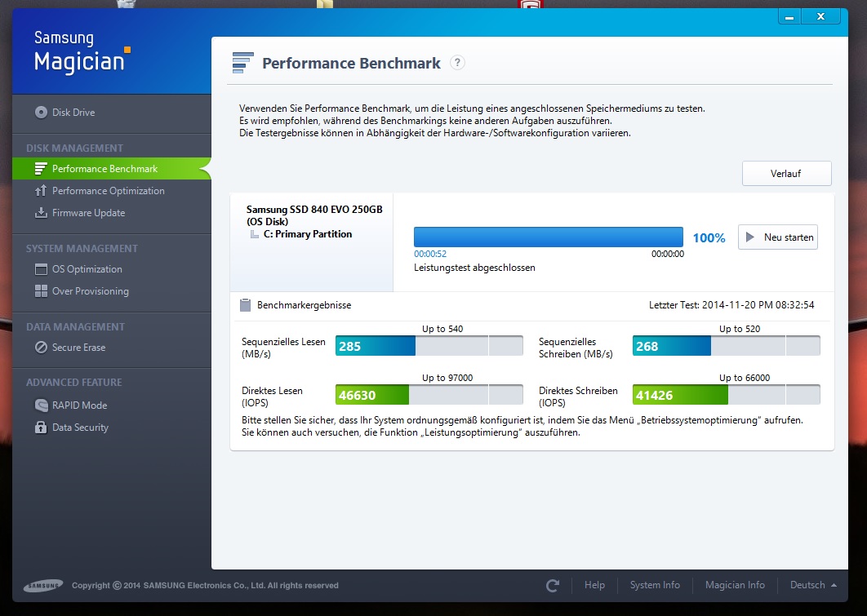The width and height of the screenshot is (867, 616).
Task: Click the Performance Benchmark sidebar icon
Action: pos(40,169)
